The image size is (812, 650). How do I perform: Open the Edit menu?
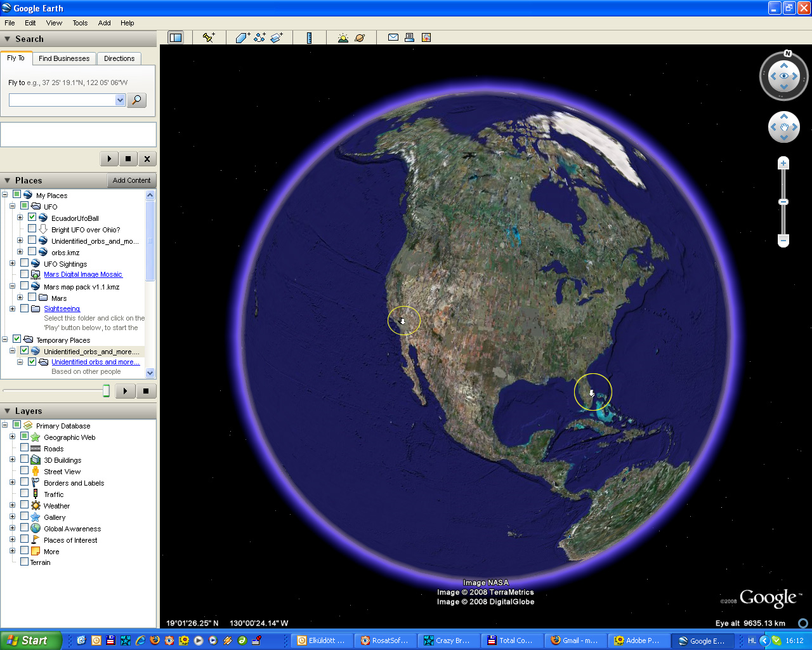click(30, 23)
